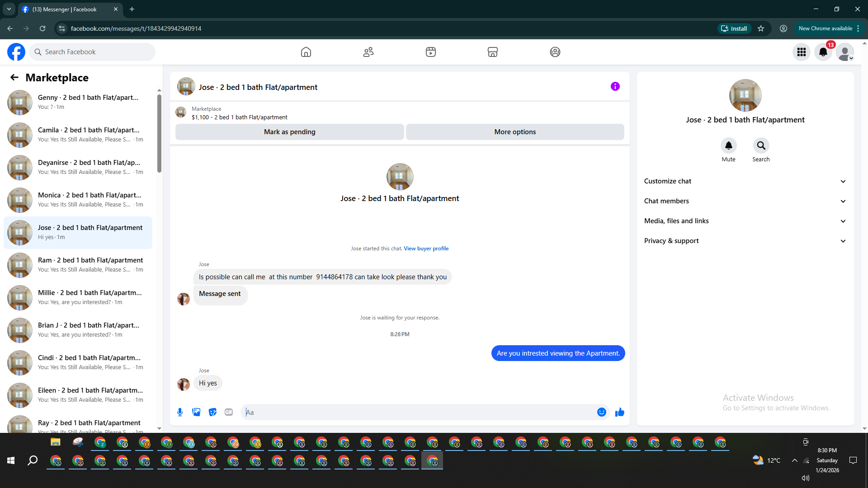868x488 pixels.
Task: Mute this conversation with bell icon
Action: pos(728,146)
